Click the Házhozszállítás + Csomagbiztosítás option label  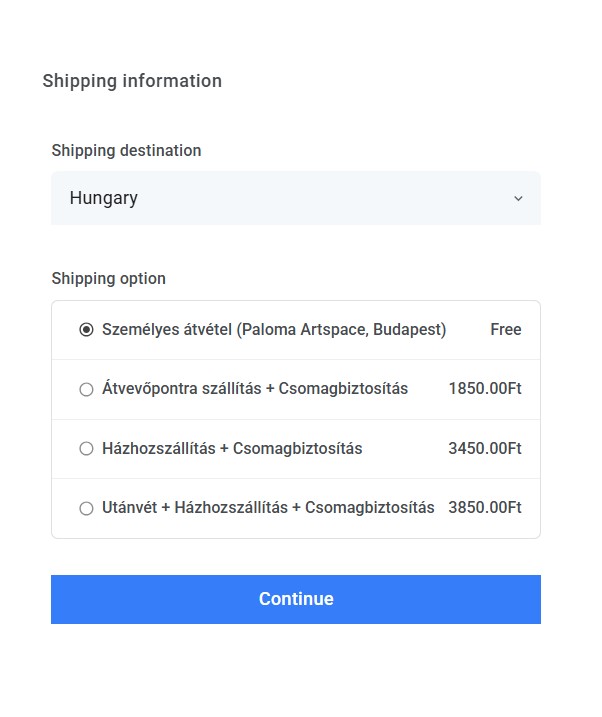pyautogui.click(x=232, y=449)
